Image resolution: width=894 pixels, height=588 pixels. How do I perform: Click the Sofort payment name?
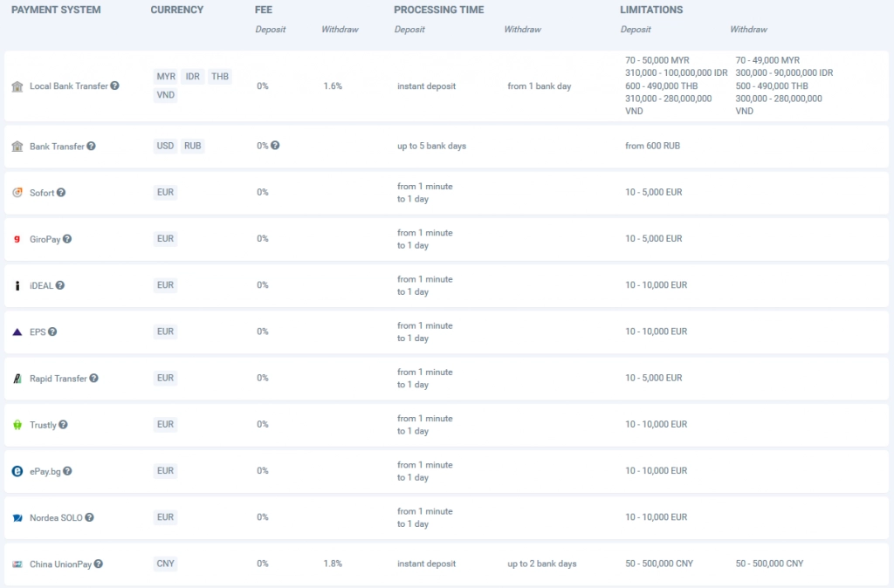click(x=42, y=193)
